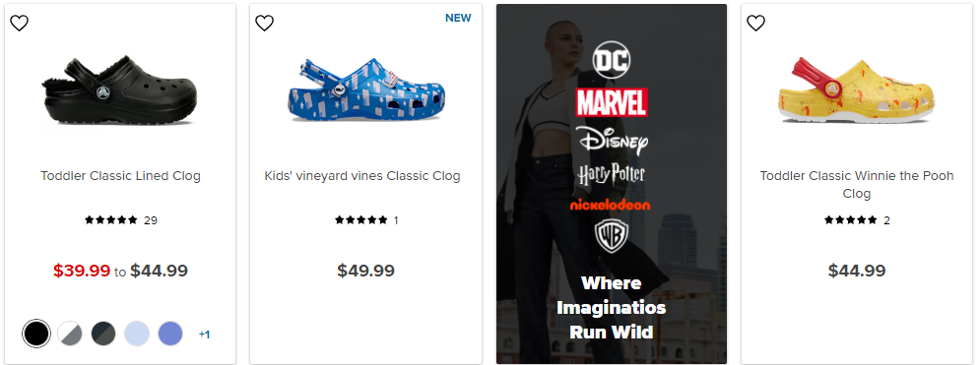Click the Marvel logo

point(612,102)
